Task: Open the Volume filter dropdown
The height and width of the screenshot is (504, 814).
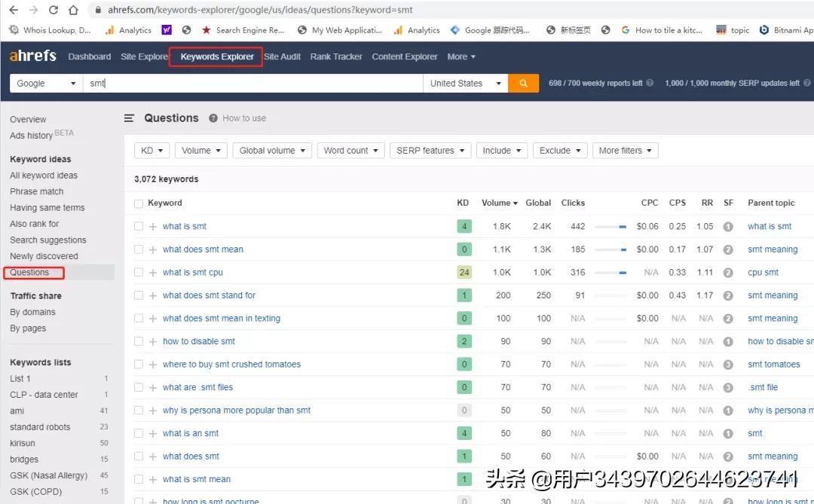Action: (201, 151)
